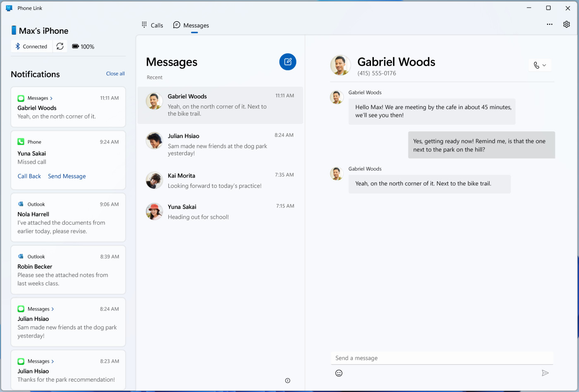
Task: Select the Messages tab
Action: click(191, 25)
